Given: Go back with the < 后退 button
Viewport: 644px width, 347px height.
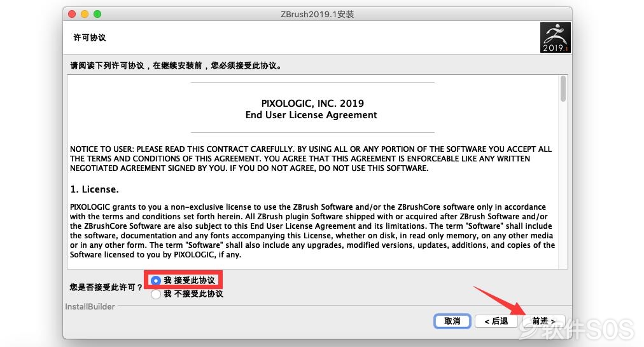Looking at the screenshot, I should (x=496, y=321).
